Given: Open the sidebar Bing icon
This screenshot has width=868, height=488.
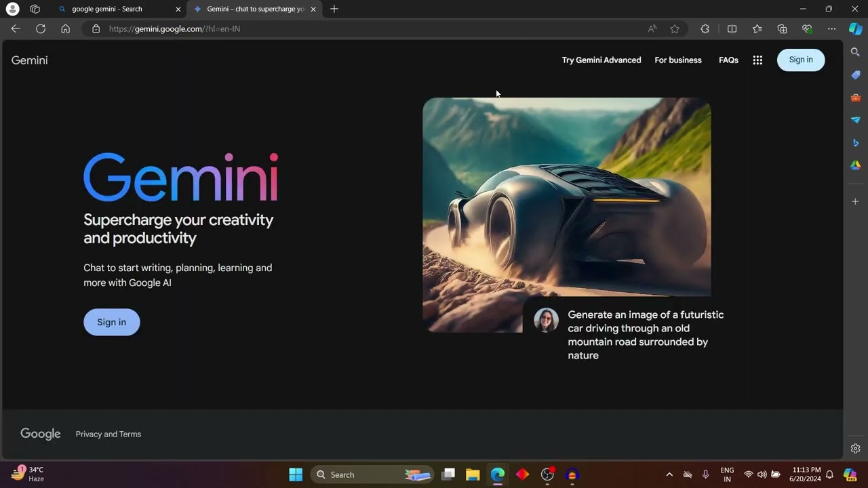Looking at the screenshot, I should tap(856, 143).
